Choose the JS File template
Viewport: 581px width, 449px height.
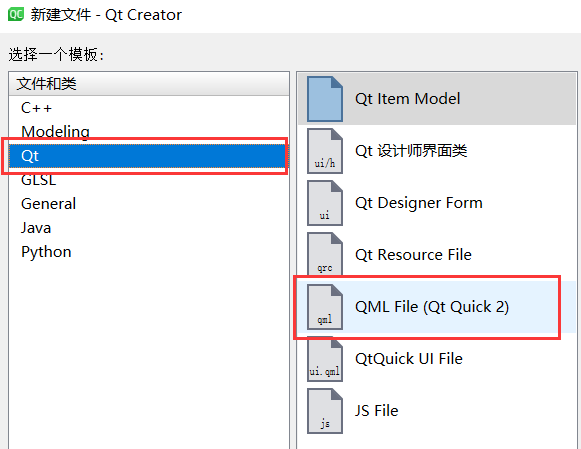(437, 411)
